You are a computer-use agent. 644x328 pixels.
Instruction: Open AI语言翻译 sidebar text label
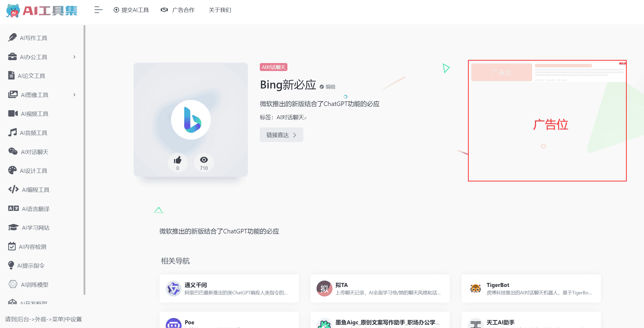click(x=36, y=209)
